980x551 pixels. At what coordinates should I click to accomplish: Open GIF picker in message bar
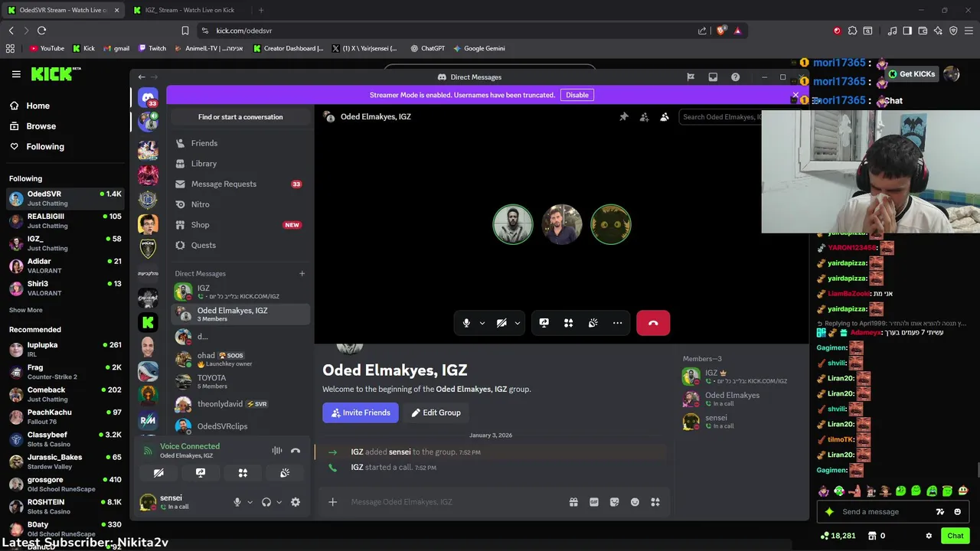(594, 502)
